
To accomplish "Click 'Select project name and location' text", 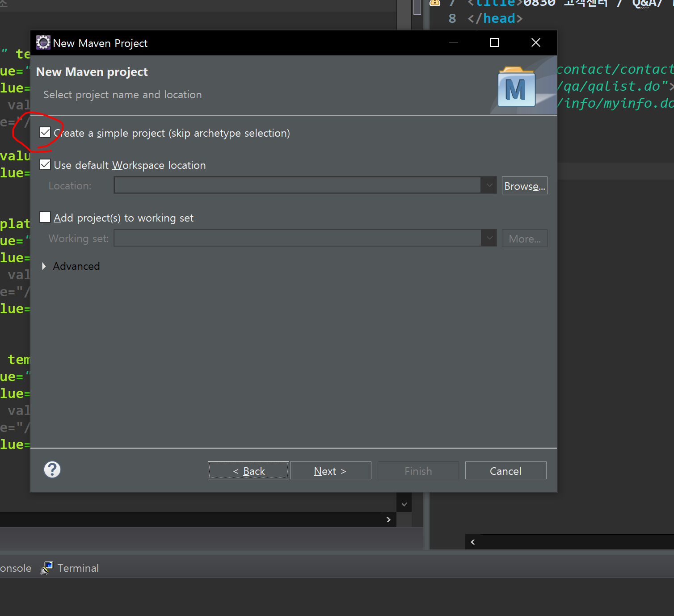I will 122,95.
